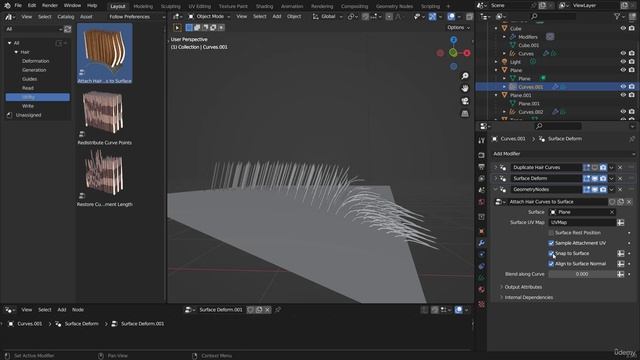Click the green Y axis gizmo ball
Viewport: 640px width, 360px height.
[453, 53]
